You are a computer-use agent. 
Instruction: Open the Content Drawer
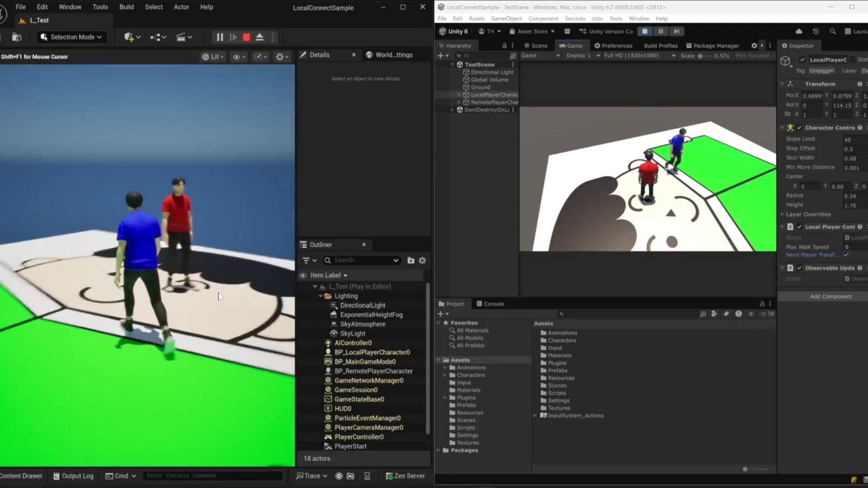(21, 476)
